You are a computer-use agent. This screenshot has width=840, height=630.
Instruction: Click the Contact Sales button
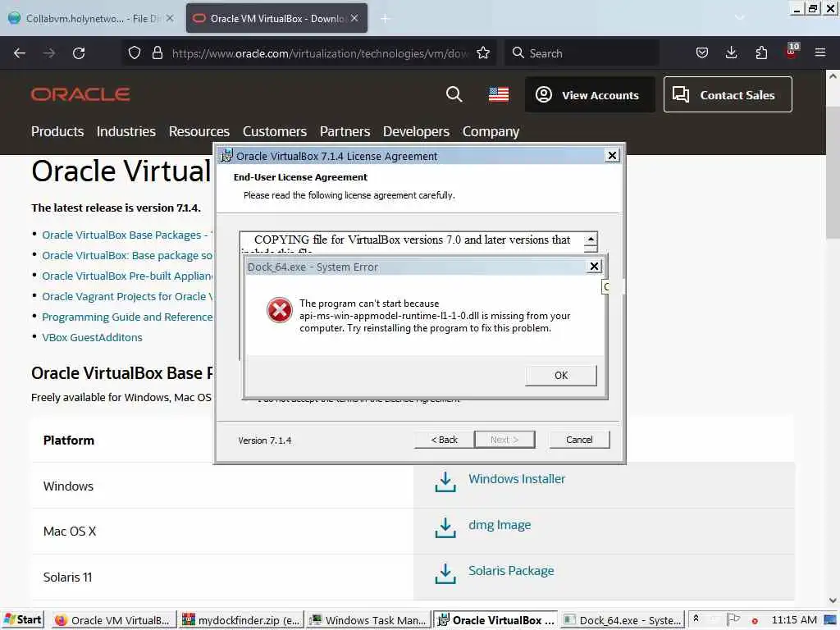click(x=728, y=95)
